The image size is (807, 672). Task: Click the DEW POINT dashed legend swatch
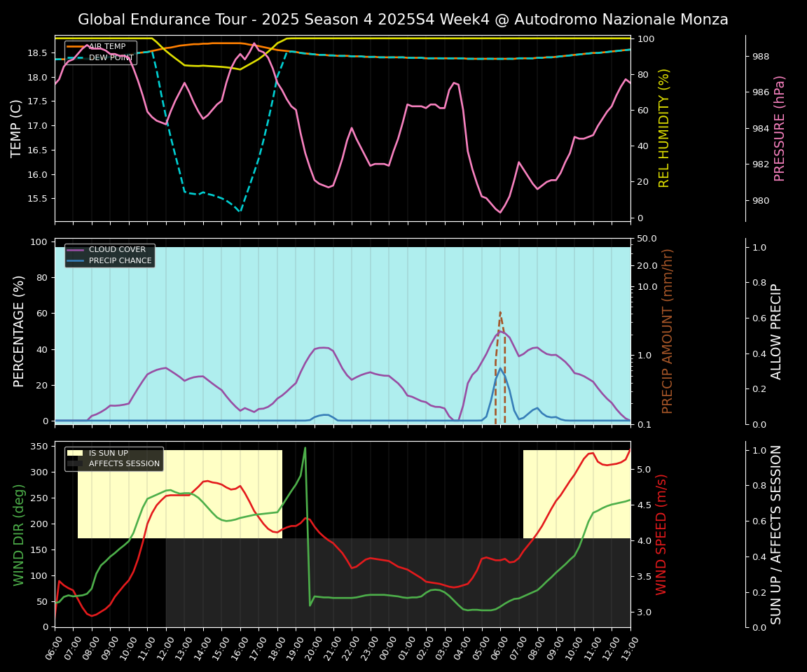tap(76, 58)
